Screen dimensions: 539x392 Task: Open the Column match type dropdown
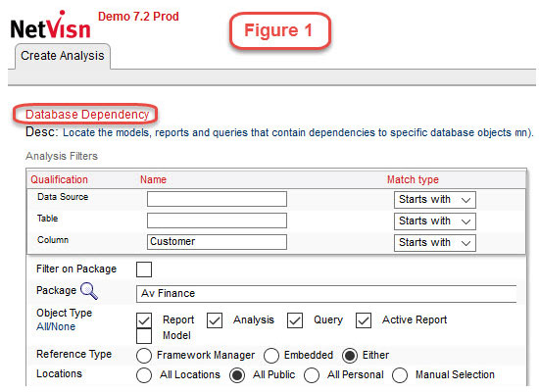435,243
